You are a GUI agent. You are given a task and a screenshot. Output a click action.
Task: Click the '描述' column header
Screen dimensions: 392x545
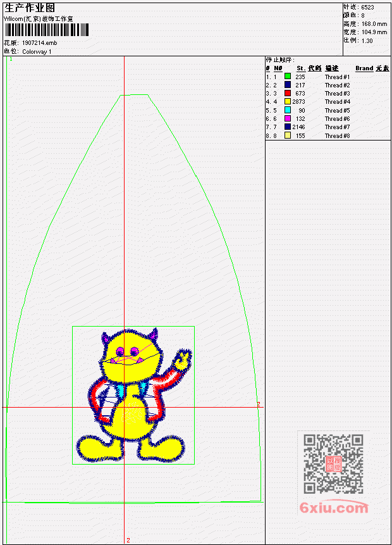[331, 68]
